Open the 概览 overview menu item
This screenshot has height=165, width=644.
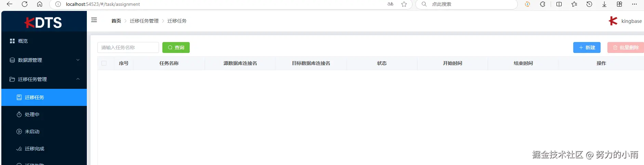(44, 41)
